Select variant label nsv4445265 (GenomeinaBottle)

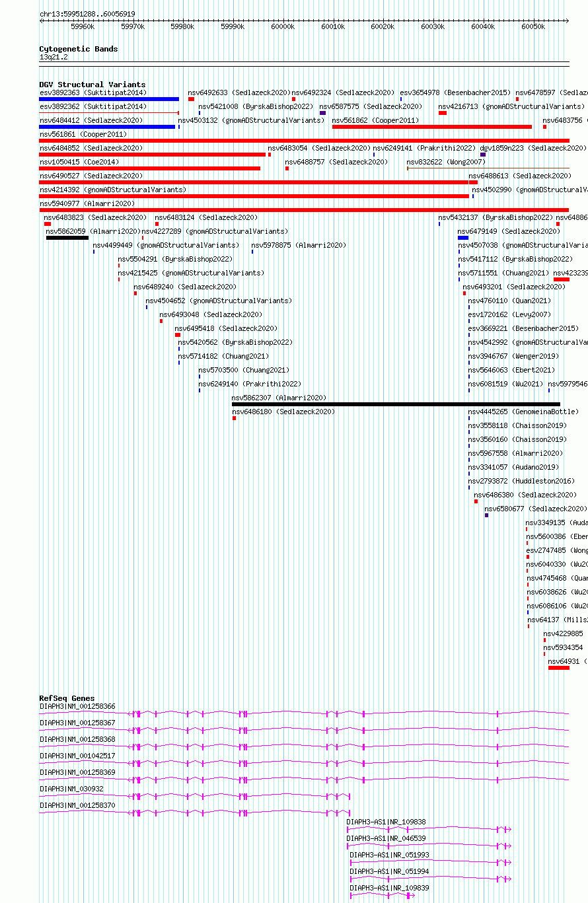tap(523, 412)
